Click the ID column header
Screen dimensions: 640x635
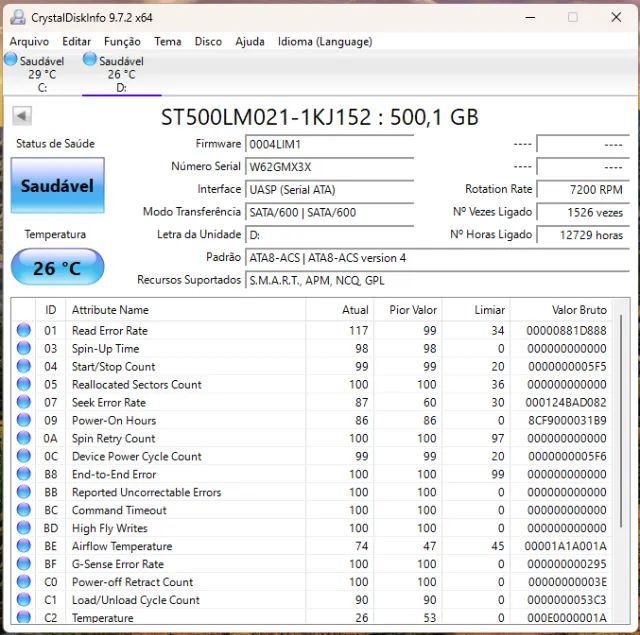click(51, 310)
